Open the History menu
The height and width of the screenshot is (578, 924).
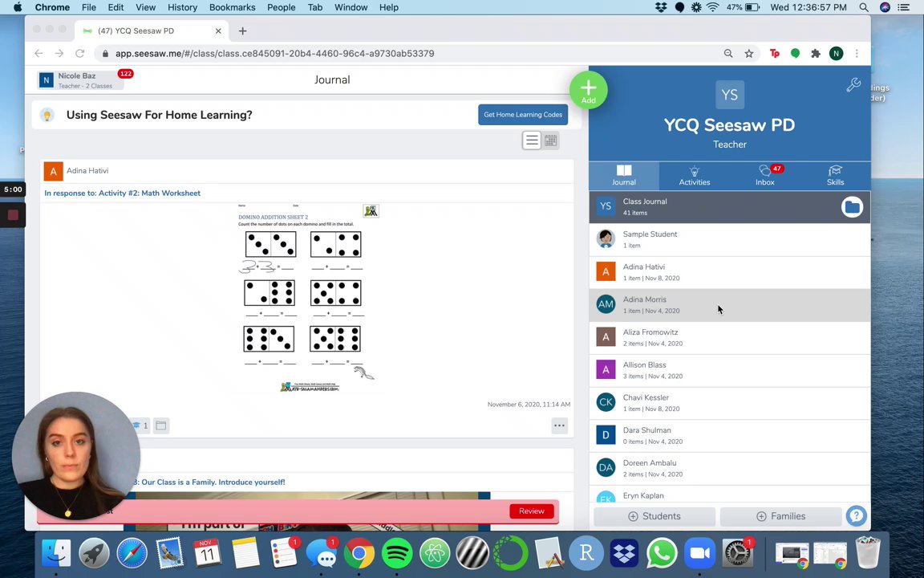coord(182,7)
